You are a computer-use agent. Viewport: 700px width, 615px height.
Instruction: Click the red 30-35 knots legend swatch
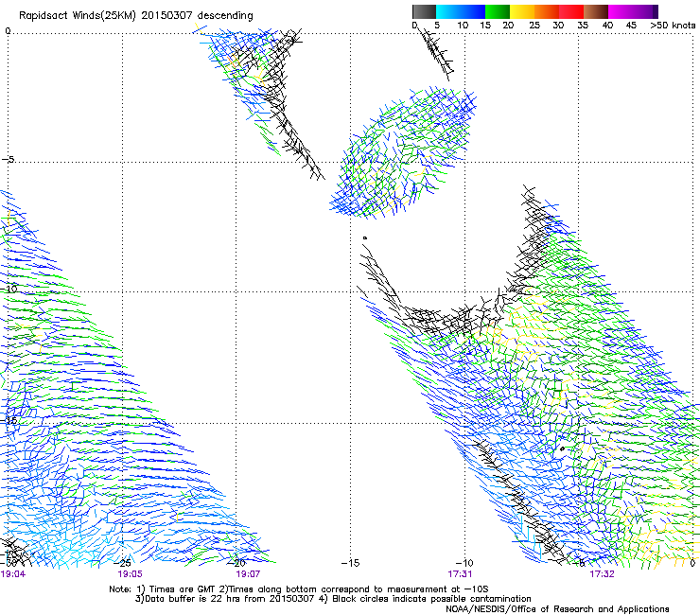tap(571, 11)
